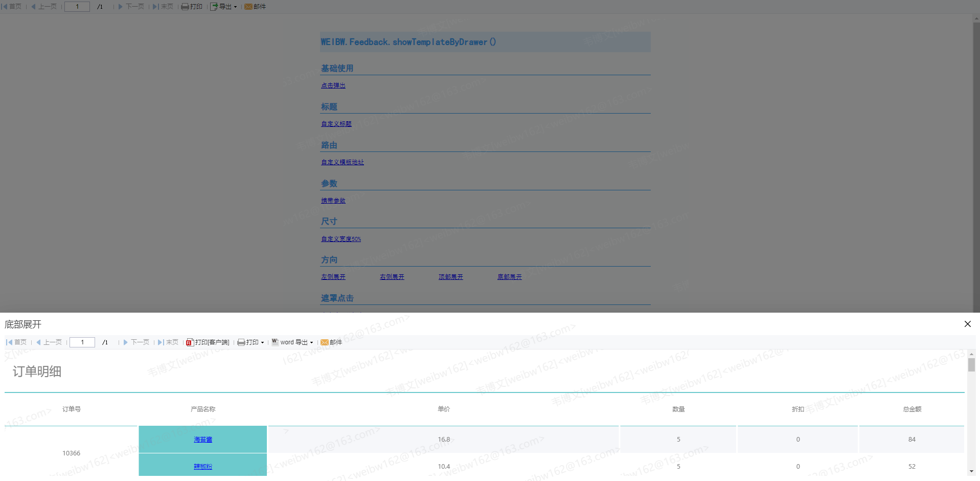Click the drawer's vertical scrollbar thumb
Screen dimensions: 980x481
(x=971, y=365)
